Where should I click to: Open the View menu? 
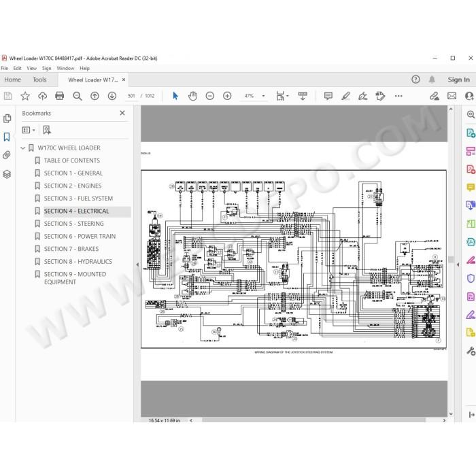tap(31, 68)
